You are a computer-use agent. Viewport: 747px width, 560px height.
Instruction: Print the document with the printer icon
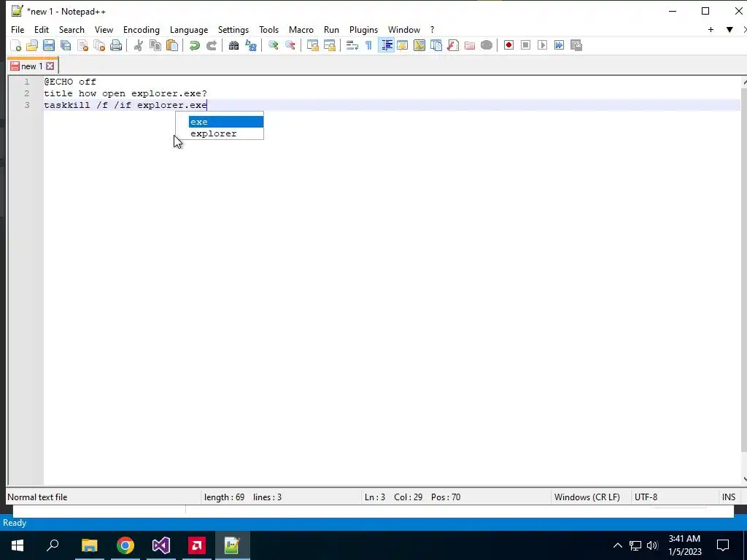pyautogui.click(x=116, y=45)
